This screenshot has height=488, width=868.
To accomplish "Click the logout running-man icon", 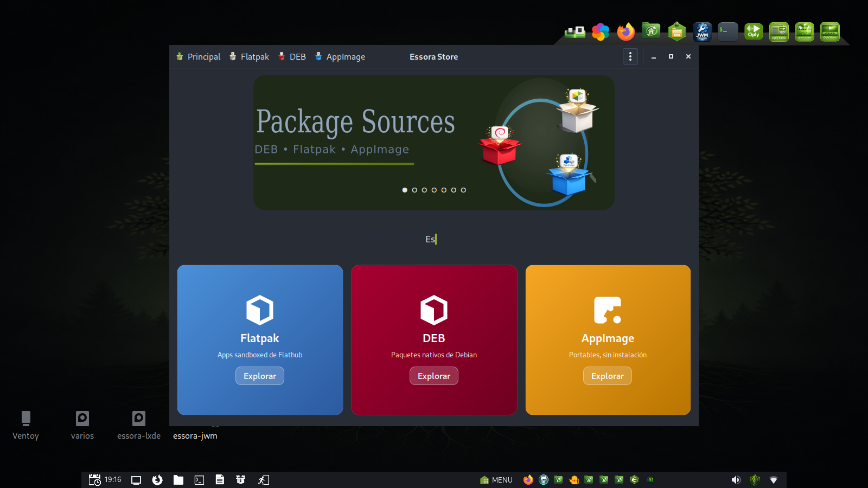I will pyautogui.click(x=263, y=480).
